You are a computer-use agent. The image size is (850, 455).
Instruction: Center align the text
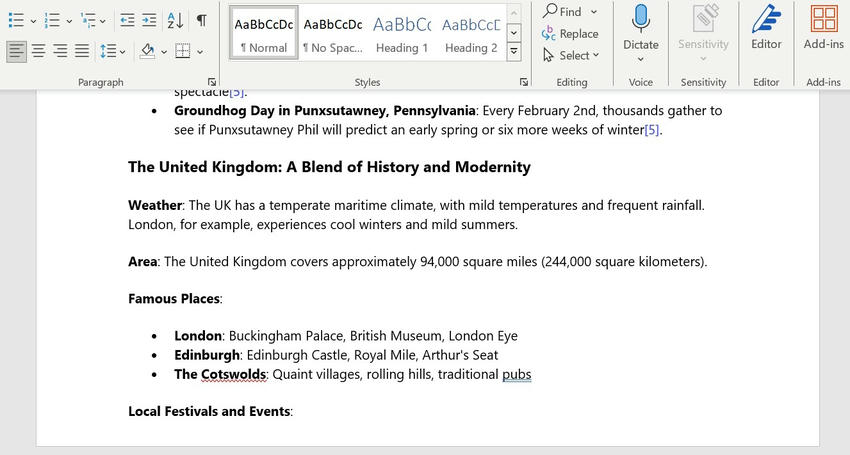[x=38, y=52]
